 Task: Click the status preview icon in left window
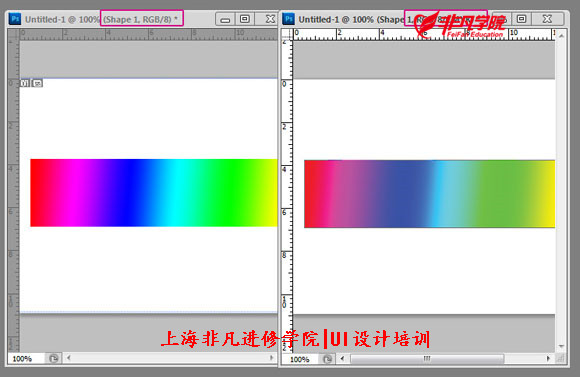[x=54, y=359]
